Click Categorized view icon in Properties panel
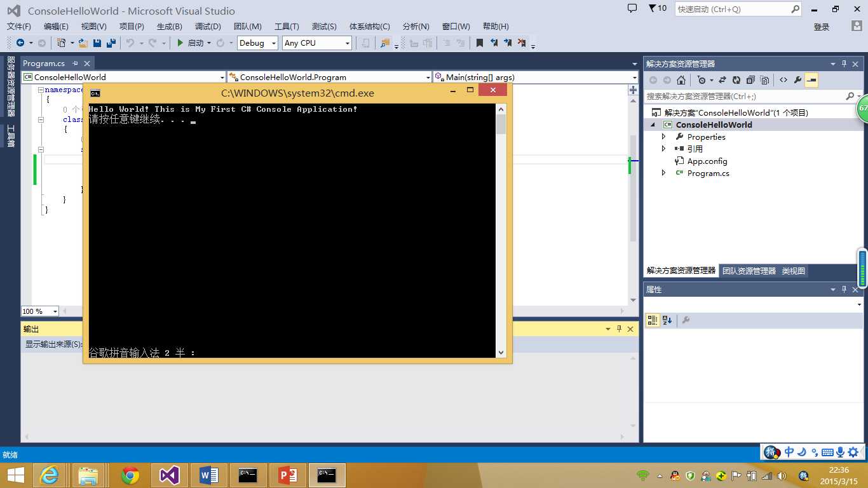The image size is (868, 488). pos(653,320)
